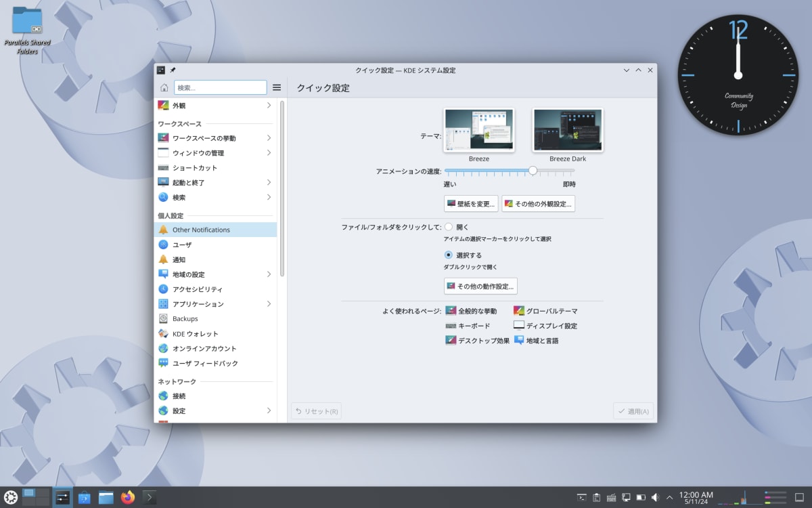
Task: Open the hamburger menu in sidebar header
Action: click(277, 87)
